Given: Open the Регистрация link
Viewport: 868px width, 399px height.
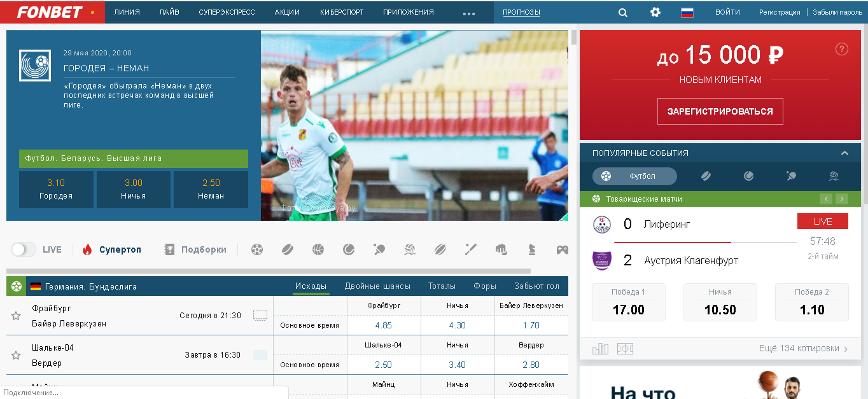Looking at the screenshot, I should [x=780, y=12].
